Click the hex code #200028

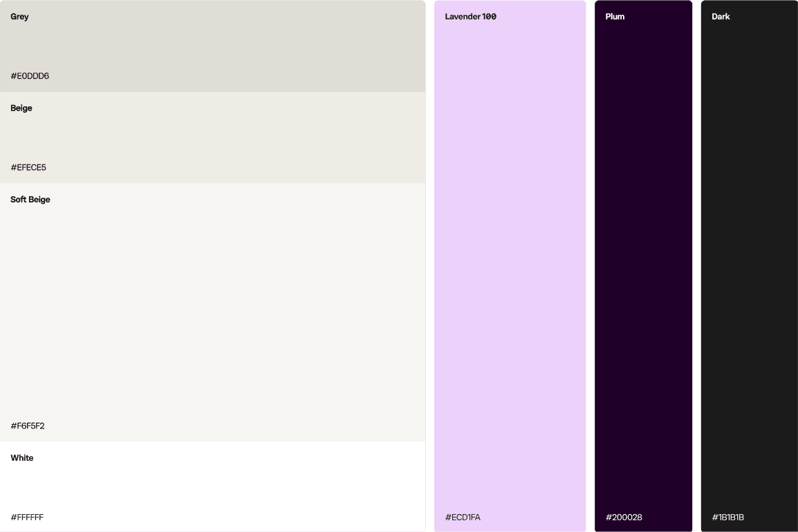[x=624, y=517]
